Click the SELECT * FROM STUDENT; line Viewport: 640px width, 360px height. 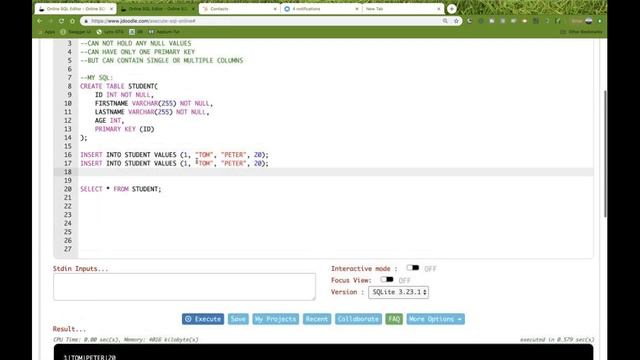120,189
